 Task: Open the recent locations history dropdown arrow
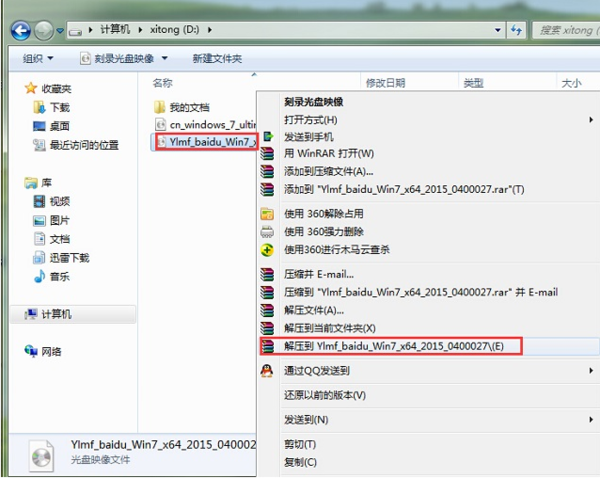[x=60, y=30]
